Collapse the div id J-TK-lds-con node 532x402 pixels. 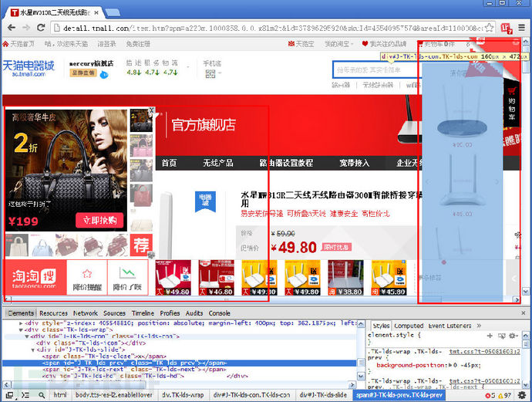click(x=27, y=336)
